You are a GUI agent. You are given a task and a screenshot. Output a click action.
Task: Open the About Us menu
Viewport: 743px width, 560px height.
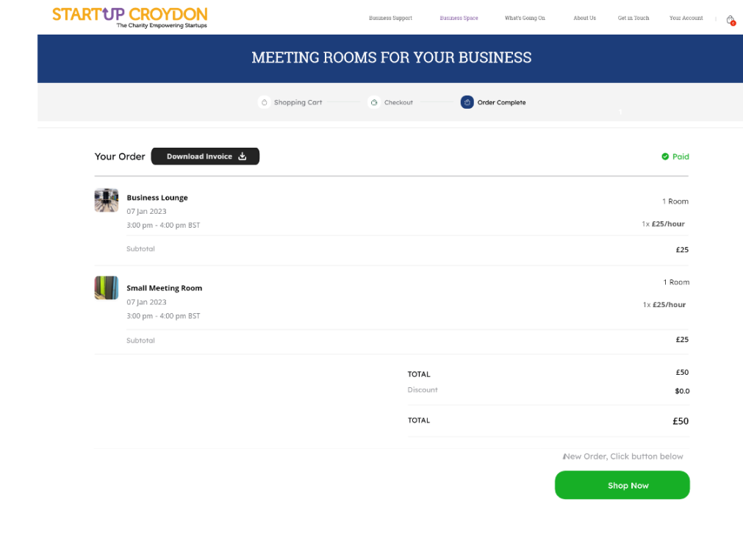point(585,18)
